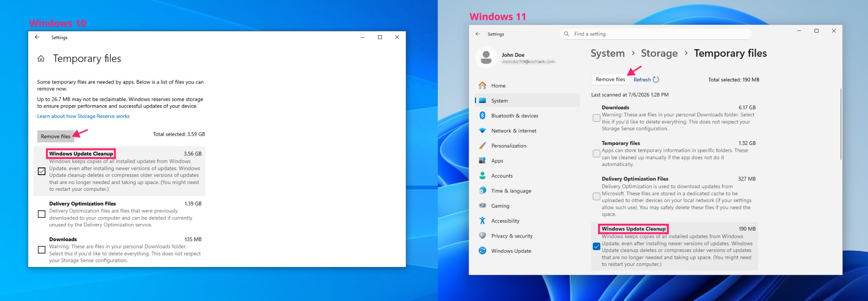Open Learn about how Storage Reserve works link
This screenshot has height=301, width=868.
[83, 116]
